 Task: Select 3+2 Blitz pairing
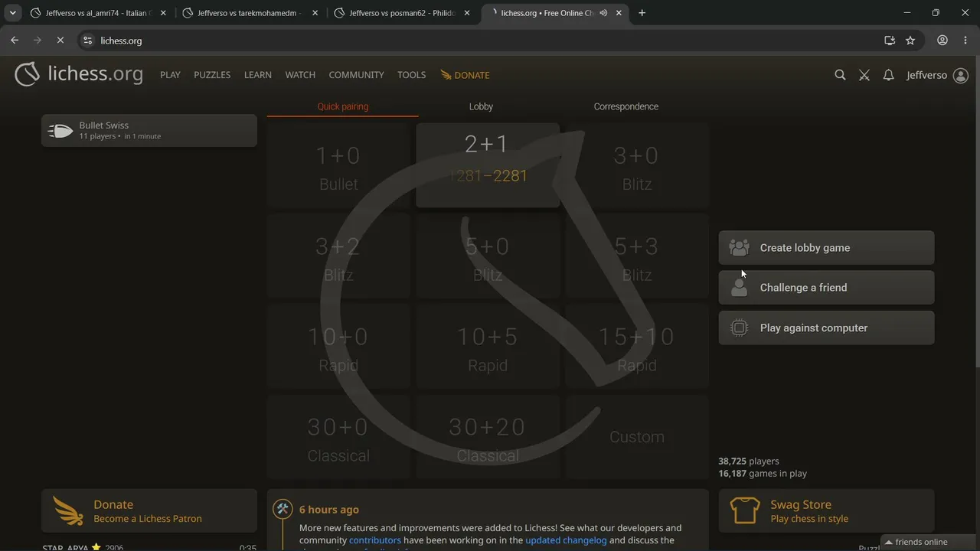coord(338,256)
